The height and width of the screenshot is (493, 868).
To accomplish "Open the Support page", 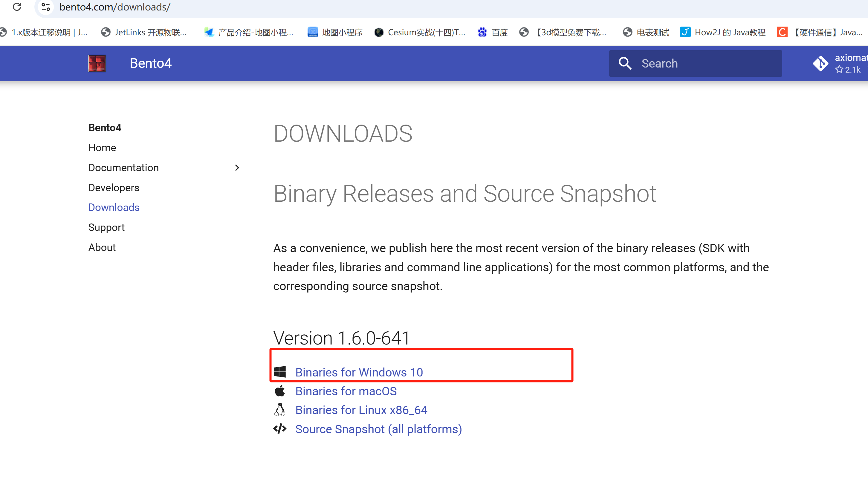I will tap(106, 227).
